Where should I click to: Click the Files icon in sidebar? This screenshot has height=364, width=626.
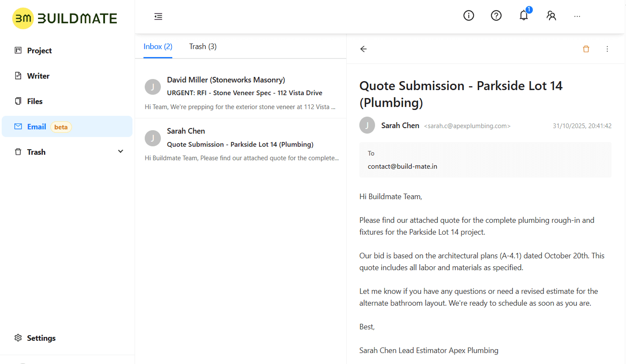pos(18,101)
